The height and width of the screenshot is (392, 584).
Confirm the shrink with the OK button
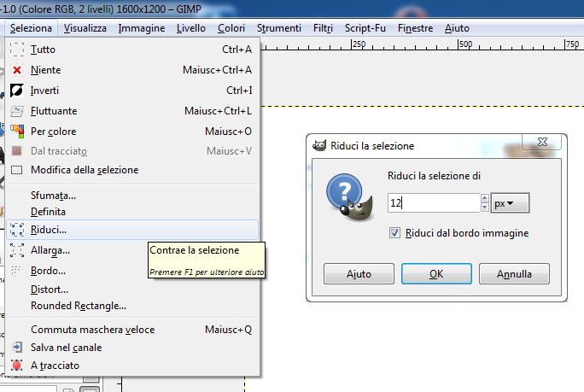(x=436, y=274)
